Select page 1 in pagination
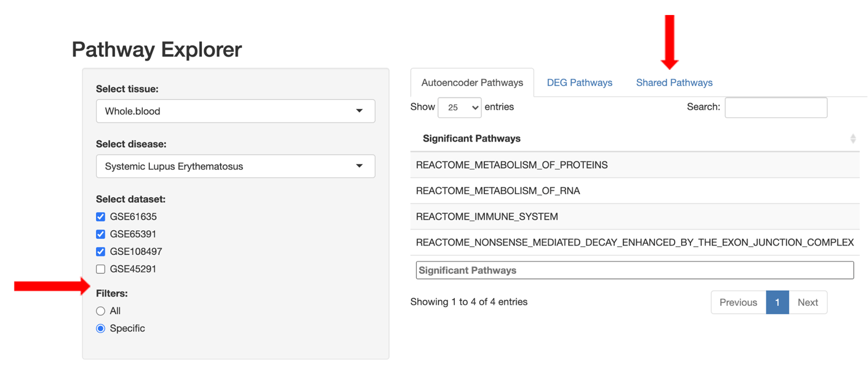Screen dimensions: 868x378 777,302
